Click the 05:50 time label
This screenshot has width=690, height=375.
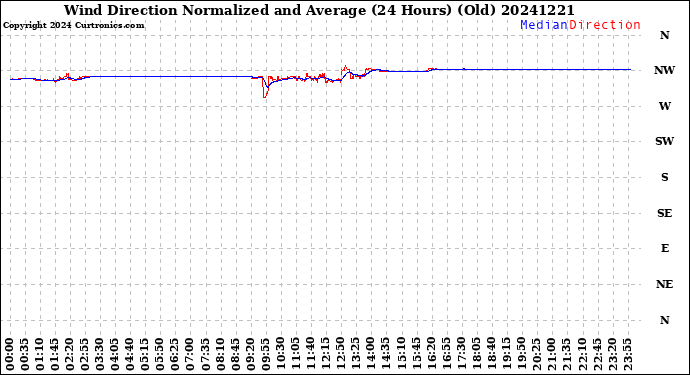(160, 355)
